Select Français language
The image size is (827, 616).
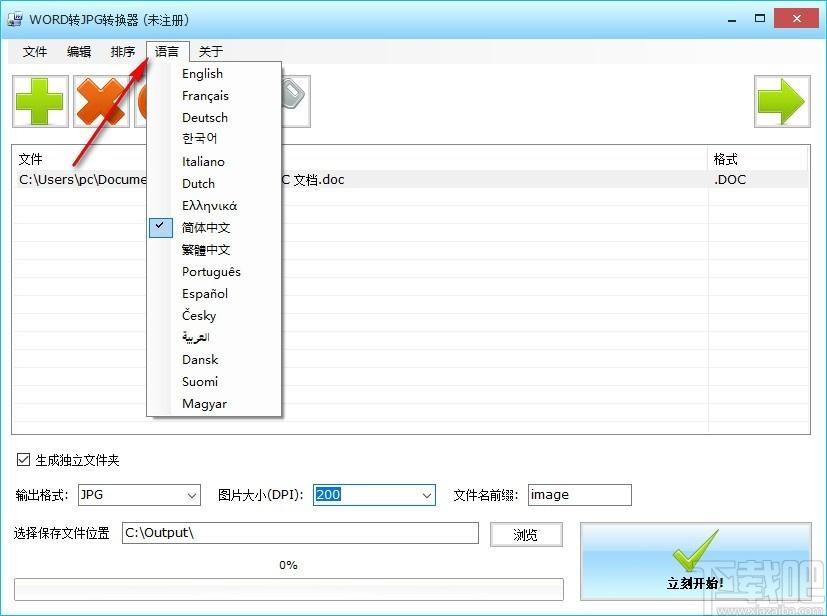coord(214,95)
